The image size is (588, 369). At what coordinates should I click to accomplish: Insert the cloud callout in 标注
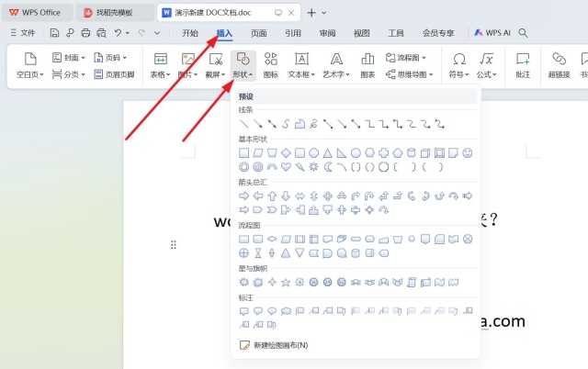coord(286,311)
